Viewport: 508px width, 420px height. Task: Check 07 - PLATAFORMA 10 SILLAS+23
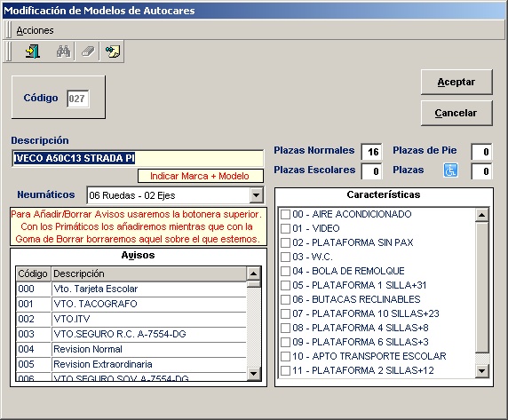click(x=285, y=313)
